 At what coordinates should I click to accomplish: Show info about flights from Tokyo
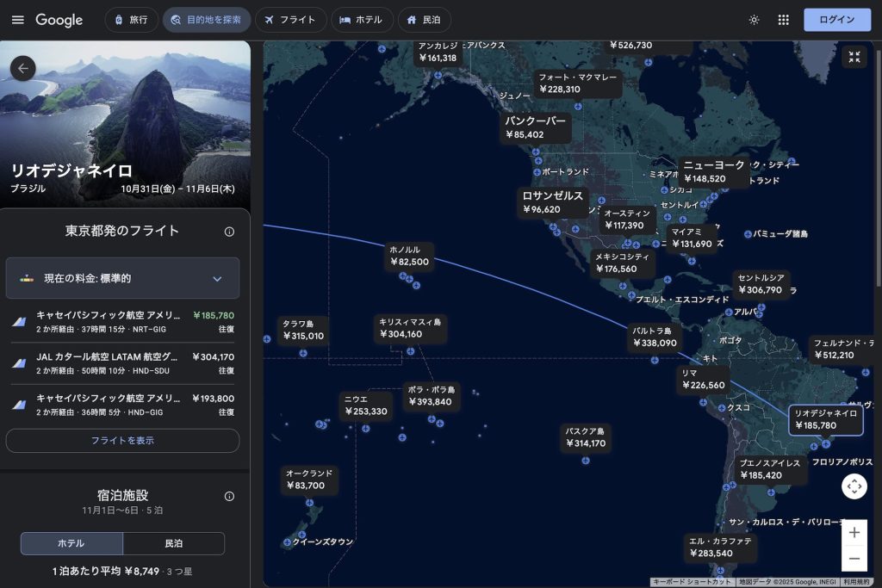[x=229, y=232]
